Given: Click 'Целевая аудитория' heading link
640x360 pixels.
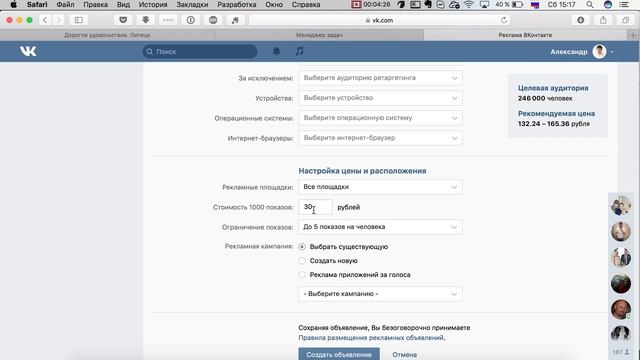Looking at the screenshot, I should [x=553, y=88].
